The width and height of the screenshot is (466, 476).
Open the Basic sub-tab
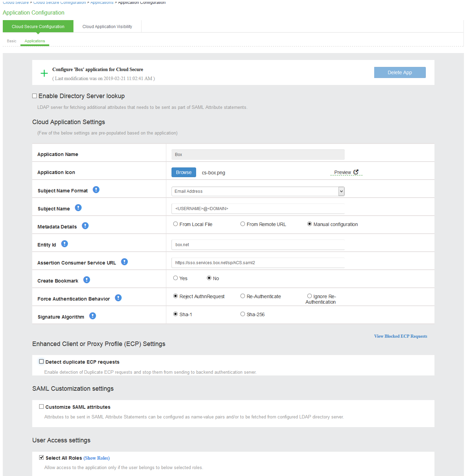coord(11,41)
